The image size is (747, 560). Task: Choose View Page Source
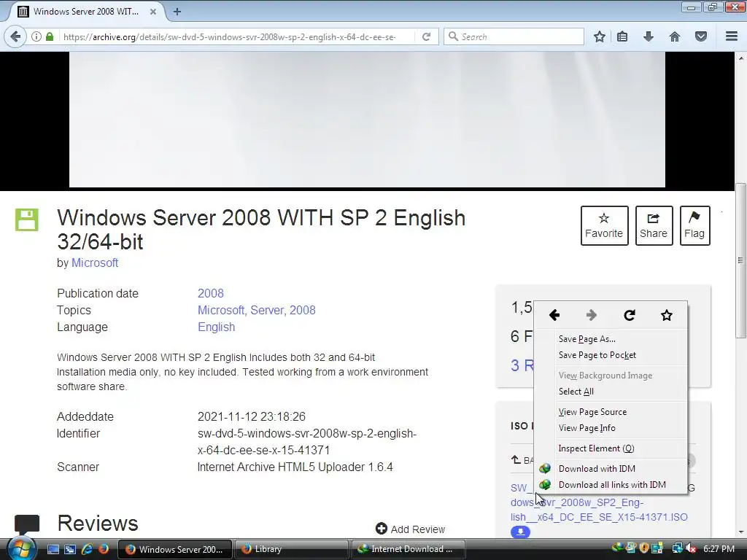592,412
